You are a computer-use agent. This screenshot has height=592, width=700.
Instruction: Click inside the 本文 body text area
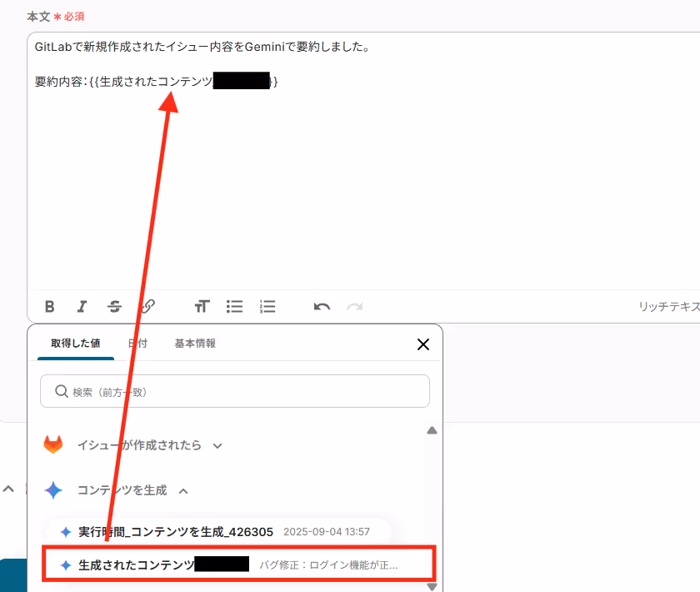coord(363,161)
